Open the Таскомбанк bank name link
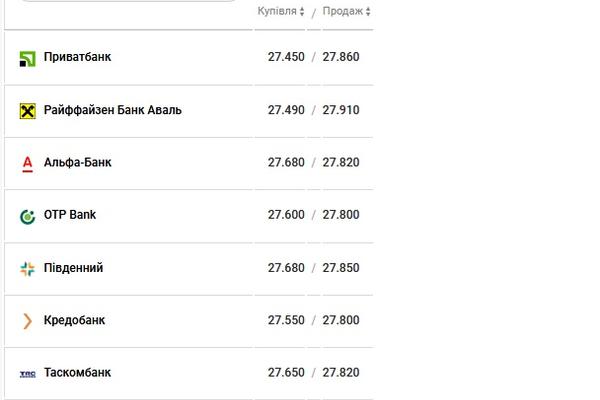This screenshot has height=400, width=600. point(77,372)
